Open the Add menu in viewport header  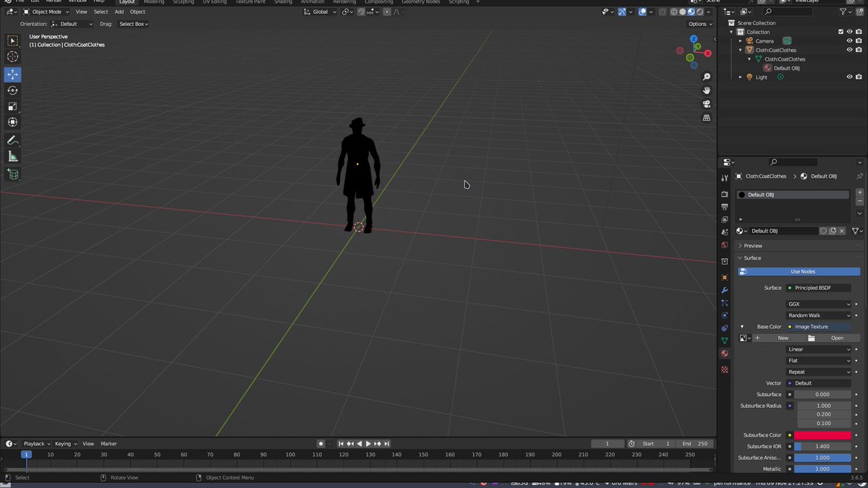(119, 12)
